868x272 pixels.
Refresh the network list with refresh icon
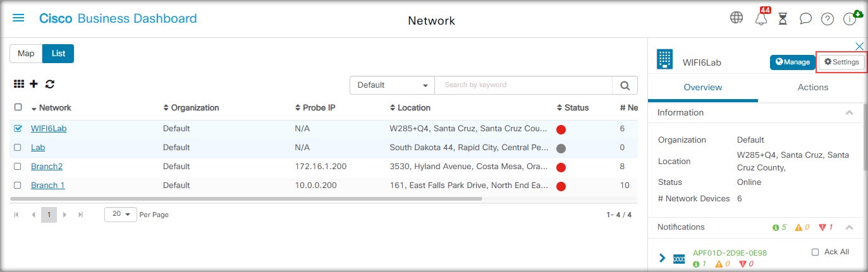(x=50, y=84)
